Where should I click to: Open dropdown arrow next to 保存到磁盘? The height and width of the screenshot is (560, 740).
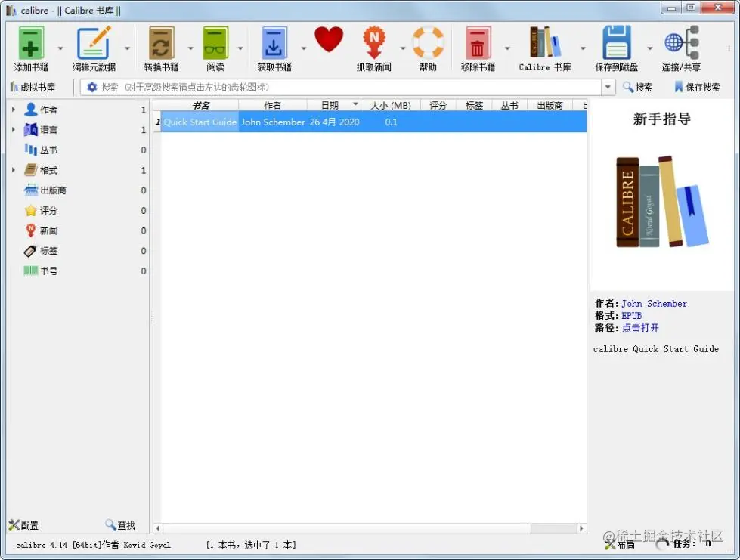click(650, 48)
